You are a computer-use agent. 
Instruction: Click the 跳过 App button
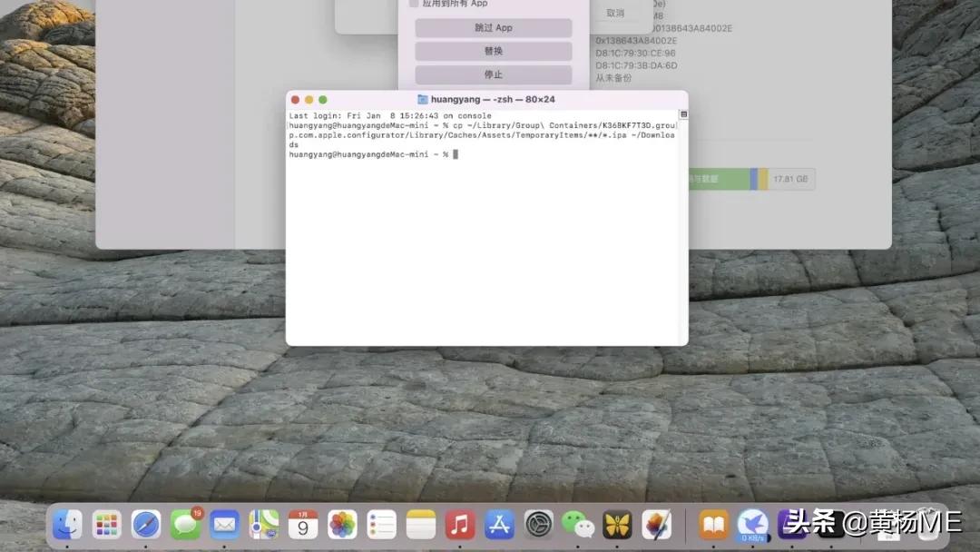click(x=494, y=27)
